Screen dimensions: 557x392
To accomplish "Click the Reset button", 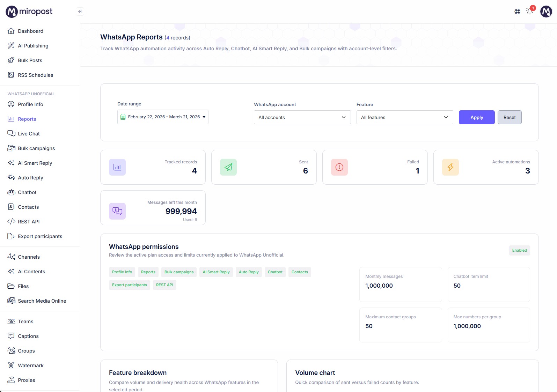I will [509, 117].
